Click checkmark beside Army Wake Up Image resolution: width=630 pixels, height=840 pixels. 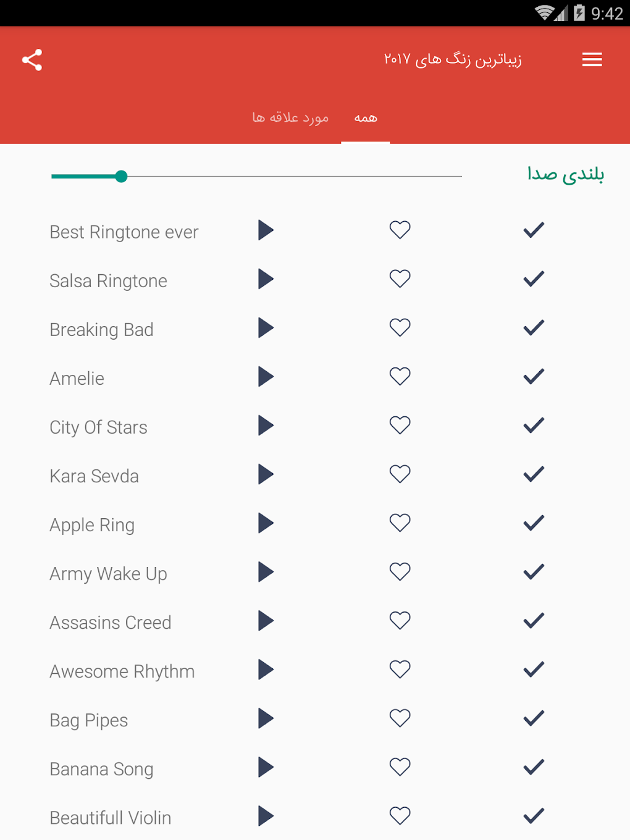(534, 572)
